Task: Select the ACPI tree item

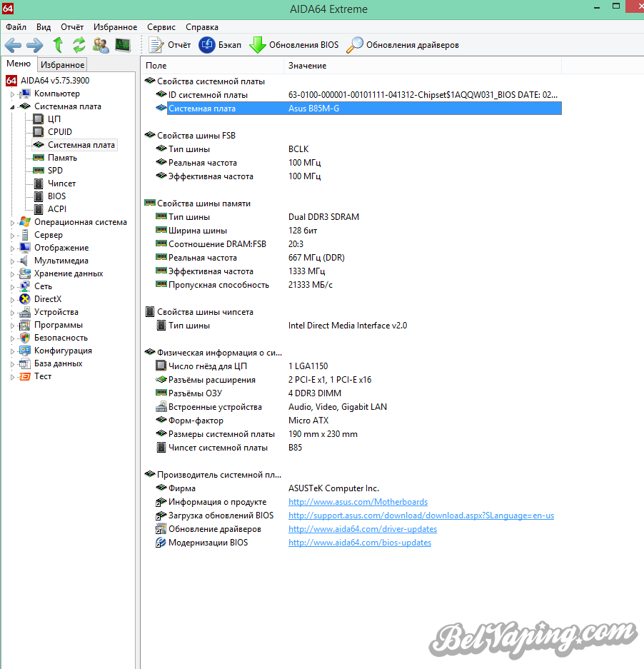Action: coord(57,209)
